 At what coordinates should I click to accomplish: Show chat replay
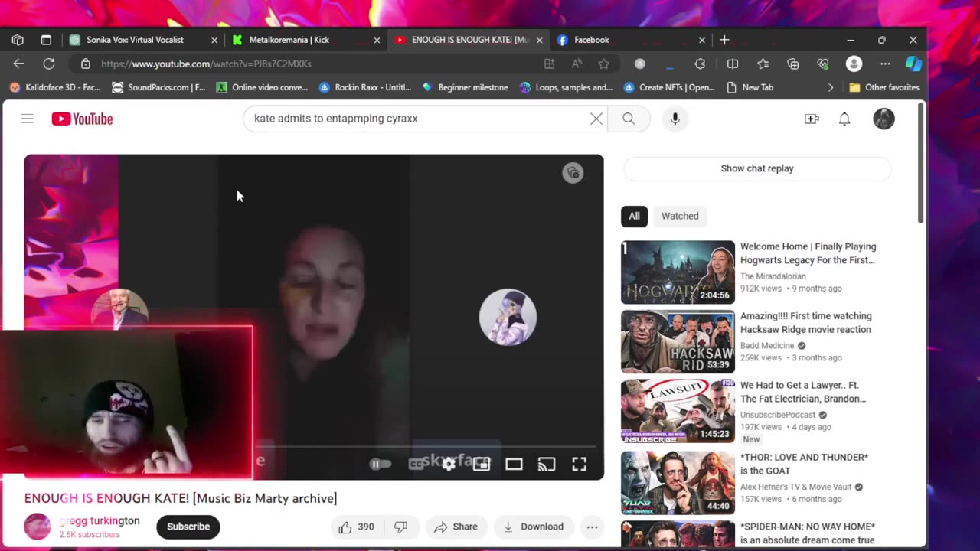point(757,168)
